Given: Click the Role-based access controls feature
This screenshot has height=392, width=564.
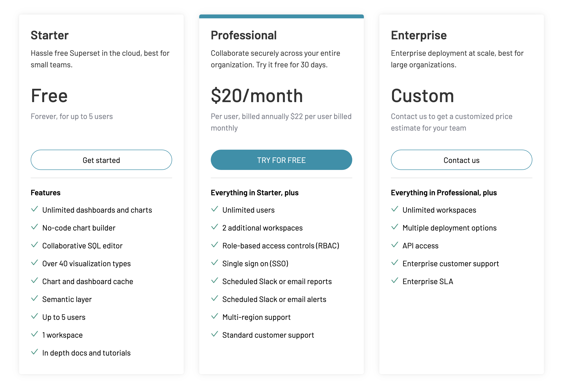Looking at the screenshot, I should pos(281,246).
